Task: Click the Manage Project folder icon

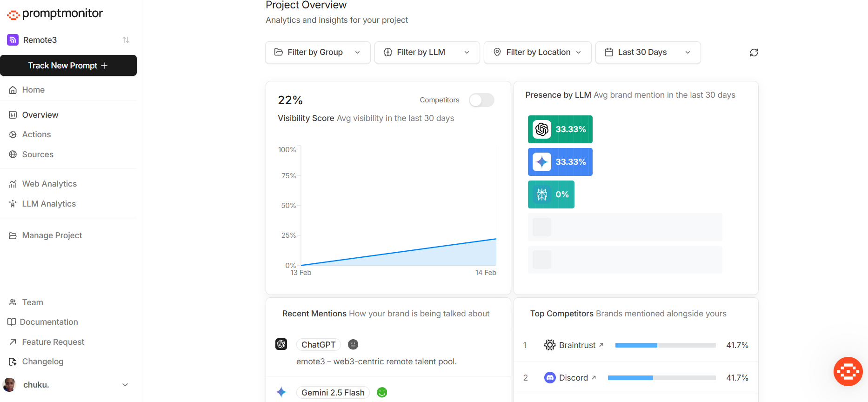Action: point(13,235)
